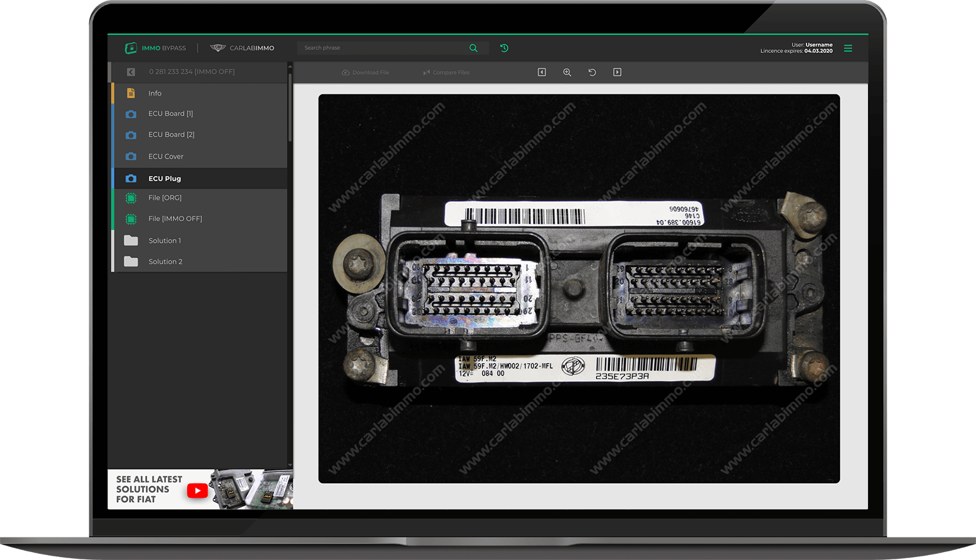Click the licence expiry date 04.03.2020
This screenshot has height=560, width=976.
(818, 51)
